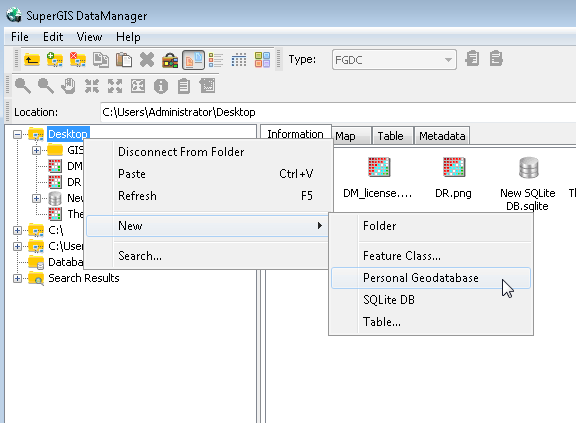Image resolution: width=576 pixels, height=423 pixels.
Task: Click the clipboard report icon in map toolbar
Action: tap(184, 86)
